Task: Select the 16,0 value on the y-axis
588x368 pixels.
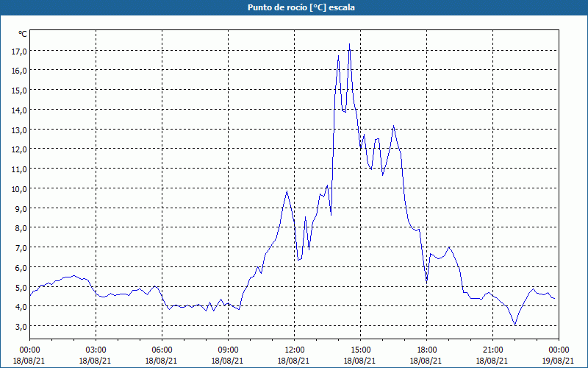Action: [x=19, y=71]
